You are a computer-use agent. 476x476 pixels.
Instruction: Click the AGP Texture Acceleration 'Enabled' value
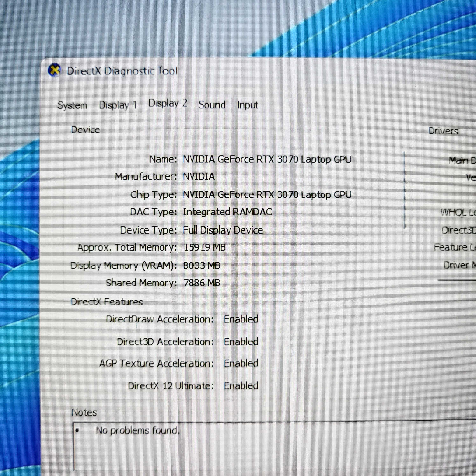click(241, 363)
